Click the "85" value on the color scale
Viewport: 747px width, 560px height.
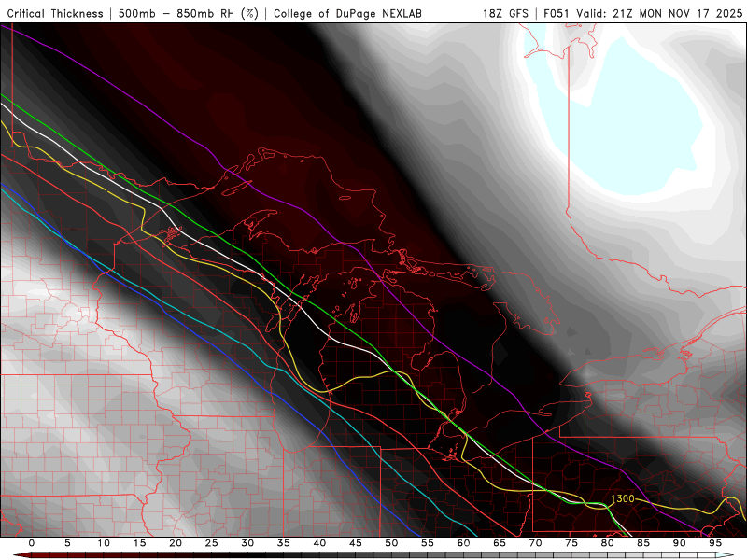tap(643, 543)
